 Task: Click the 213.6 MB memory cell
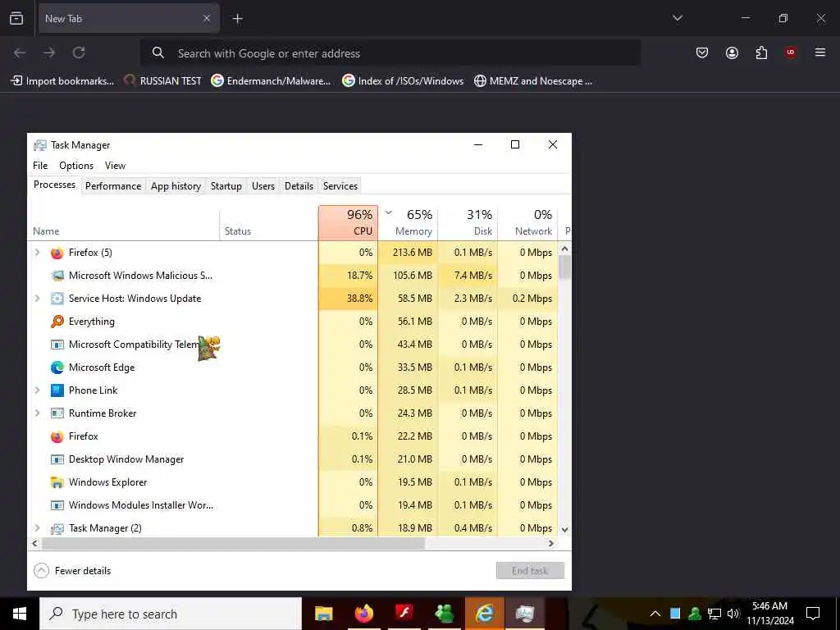(409, 253)
